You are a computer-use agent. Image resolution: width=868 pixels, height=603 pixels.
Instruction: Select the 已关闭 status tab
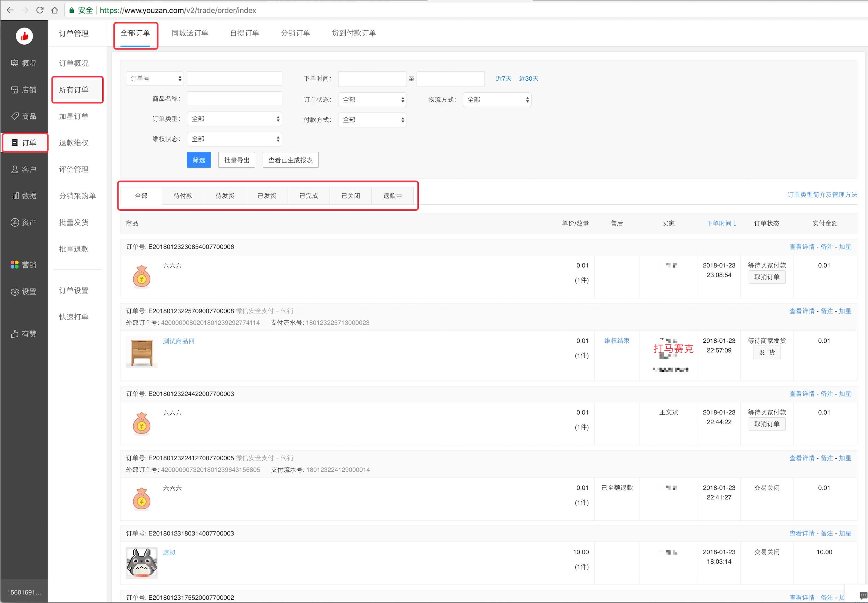click(x=351, y=196)
